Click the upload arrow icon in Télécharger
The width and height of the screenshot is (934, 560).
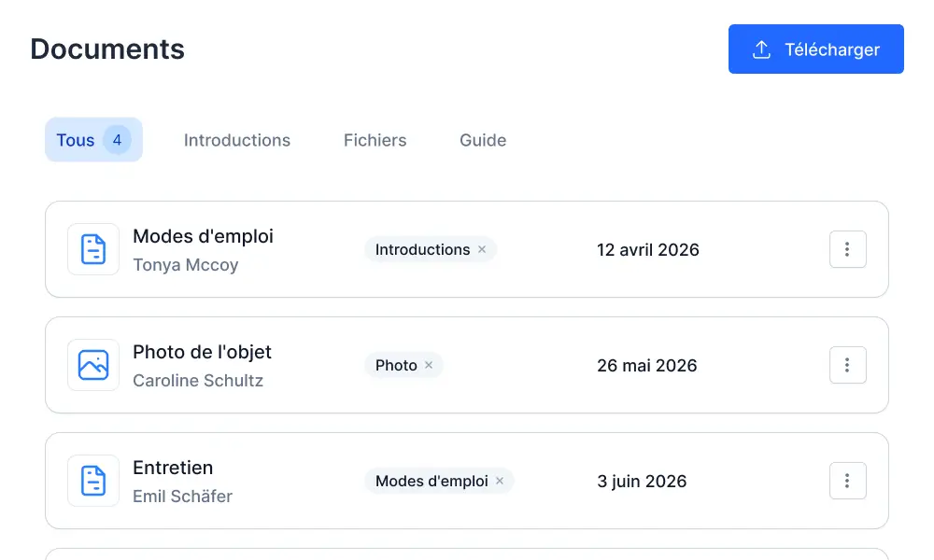click(x=761, y=49)
